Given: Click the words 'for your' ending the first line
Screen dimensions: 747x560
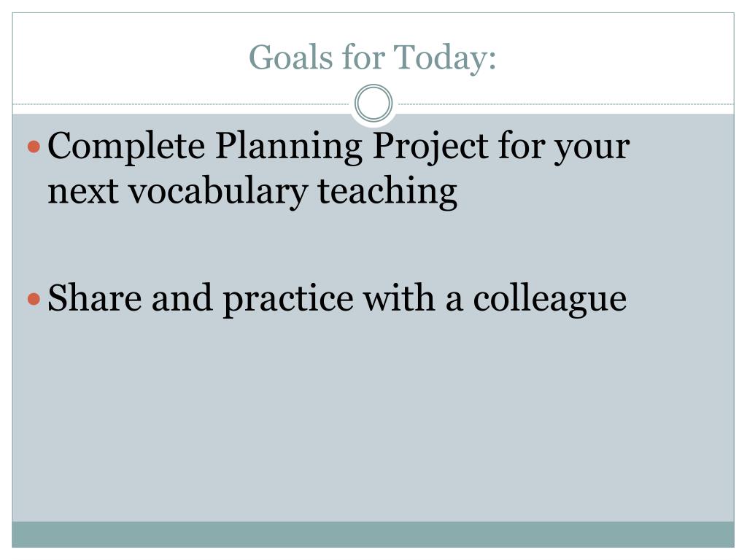Looking at the screenshot, I should click(x=564, y=147).
